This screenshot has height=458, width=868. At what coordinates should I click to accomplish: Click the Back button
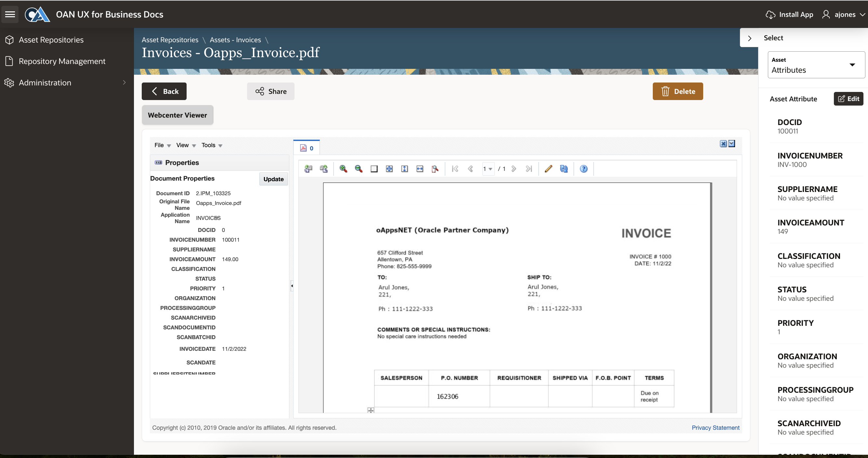pos(164,91)
